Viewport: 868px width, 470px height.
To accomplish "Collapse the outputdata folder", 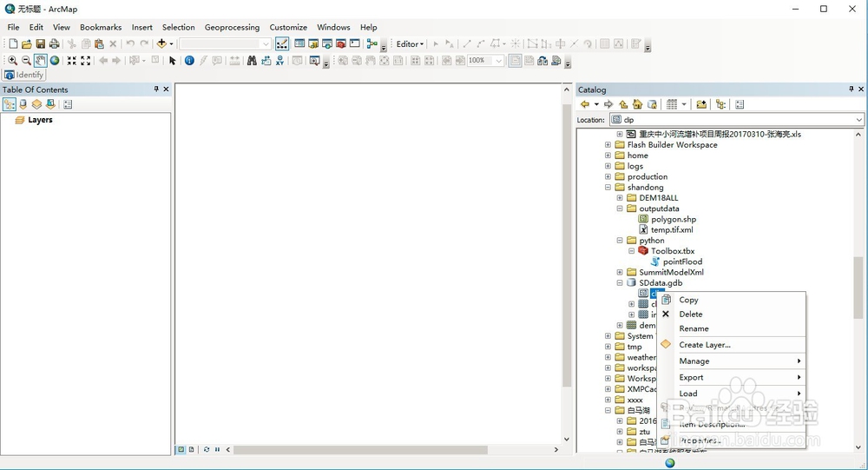I will [x=620, y=209].
